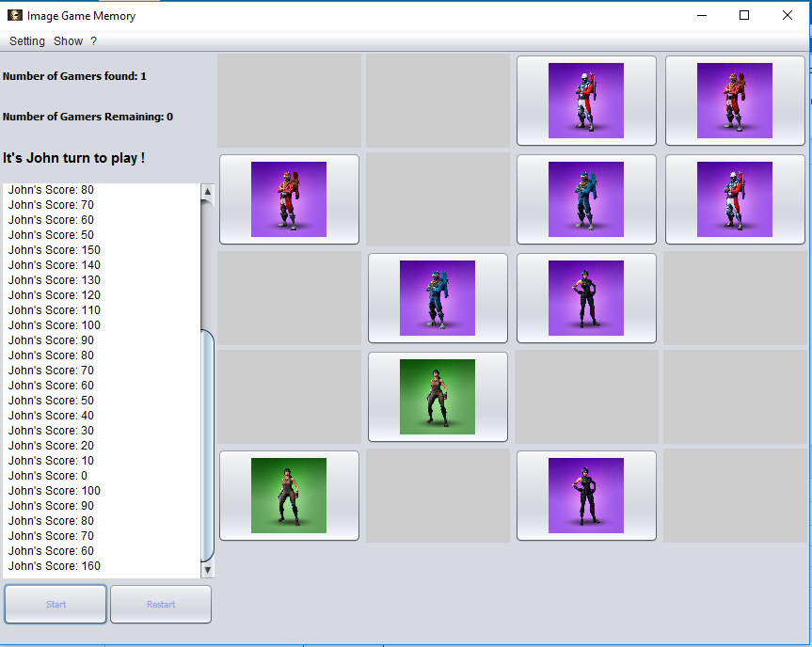Select the black-suit woman card in third row
This screenshot has height=647, width=812.
586,298
